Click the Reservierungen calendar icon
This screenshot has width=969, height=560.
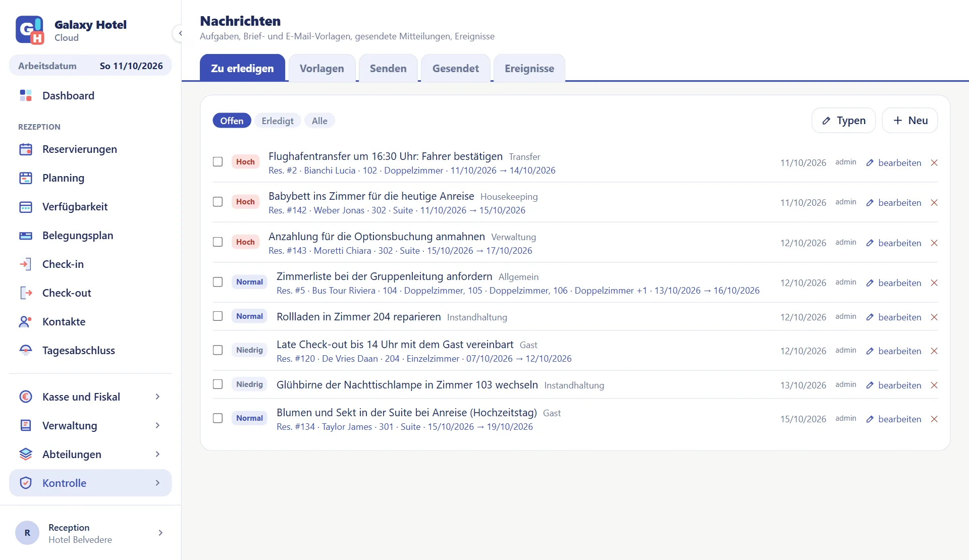pos(26,149)
